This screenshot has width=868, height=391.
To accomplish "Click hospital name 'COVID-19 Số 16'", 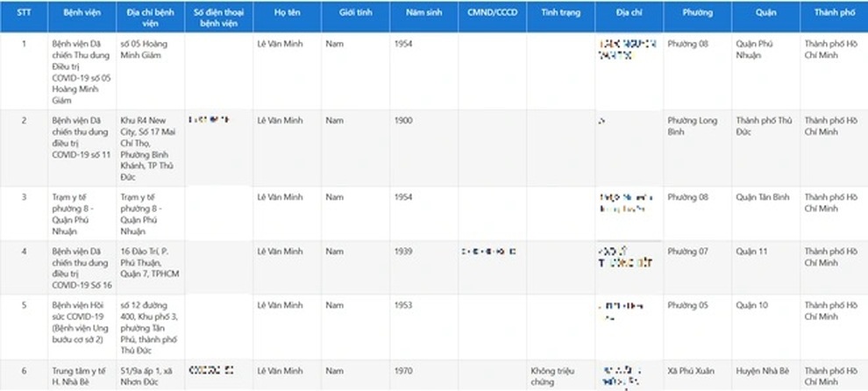I will point(82,268).
